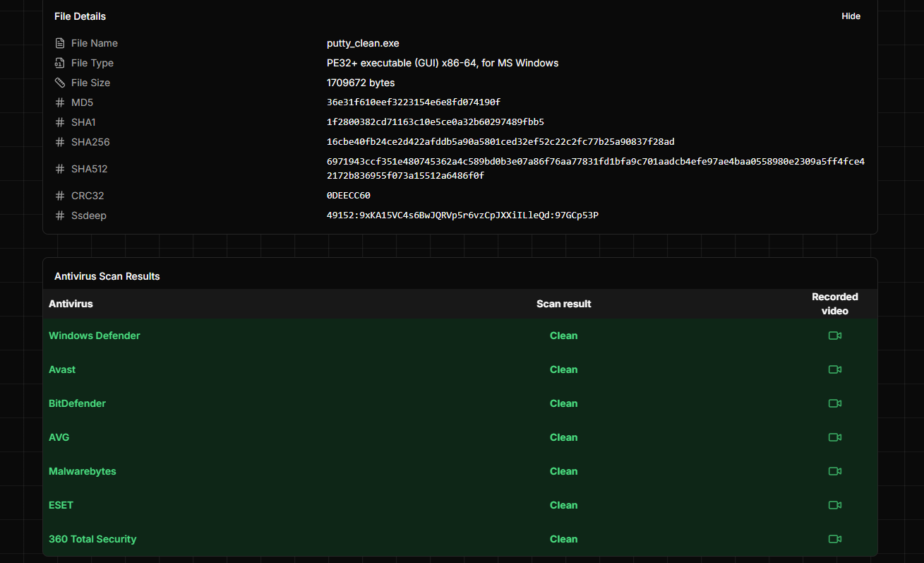Select the Ssdeep hash value
This screenshot has height=563, width=924.
(462, 215)
